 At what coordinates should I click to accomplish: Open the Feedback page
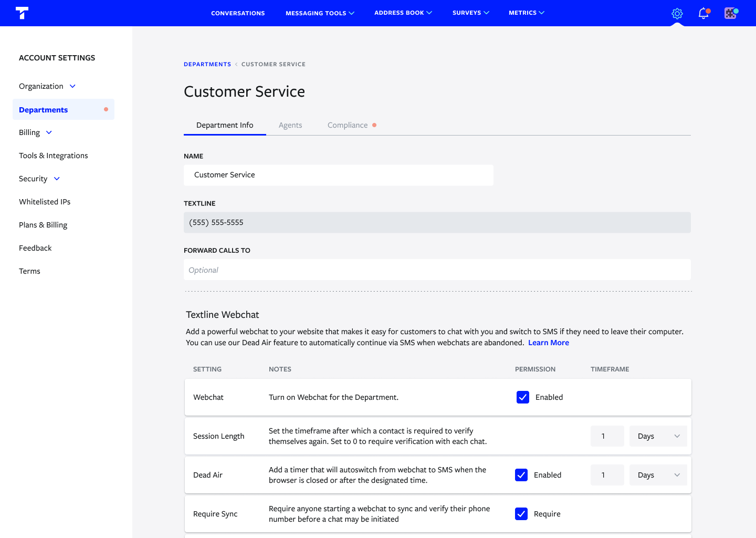click(35, 248)
